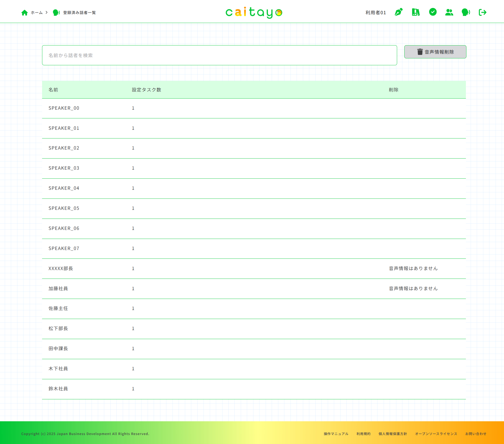Open the 個人情報保護方針 footer link
This screenshot has width=504, height=444.
(393, 434)
